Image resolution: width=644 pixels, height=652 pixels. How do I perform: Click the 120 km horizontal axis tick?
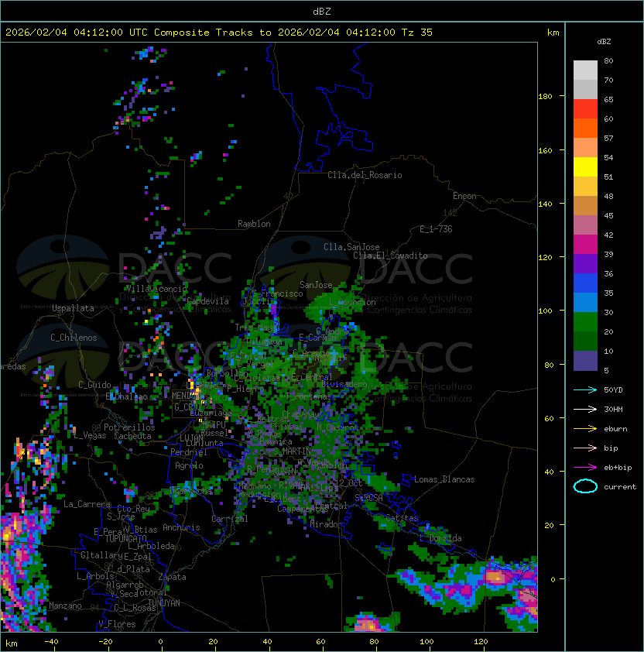tap(481, 642)
